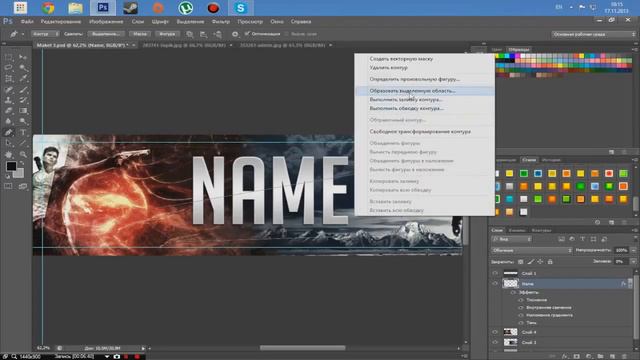This screenshot has height=360, width=640.
Task: Choose Создать векторную маску menu entry
Action: [401, 59]
